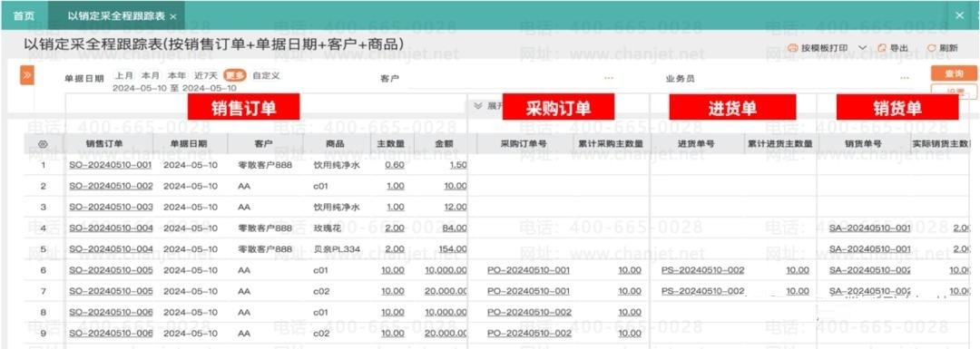Image resolution: width=980 pixels, height=349 pixels.
Task: Switch to the 首页 tab
Action: click(x=24, y=16)
